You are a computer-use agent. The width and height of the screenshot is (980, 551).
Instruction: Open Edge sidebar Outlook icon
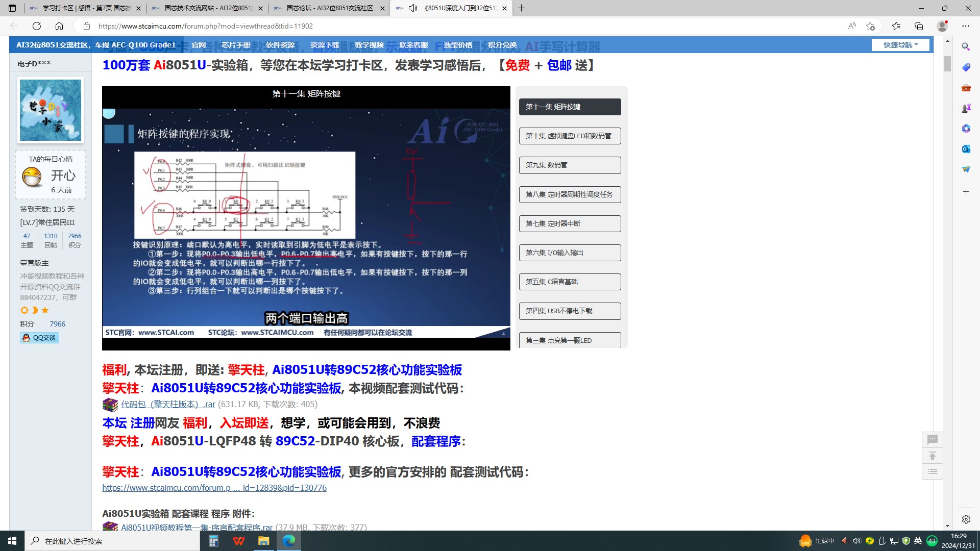(966, 149)
